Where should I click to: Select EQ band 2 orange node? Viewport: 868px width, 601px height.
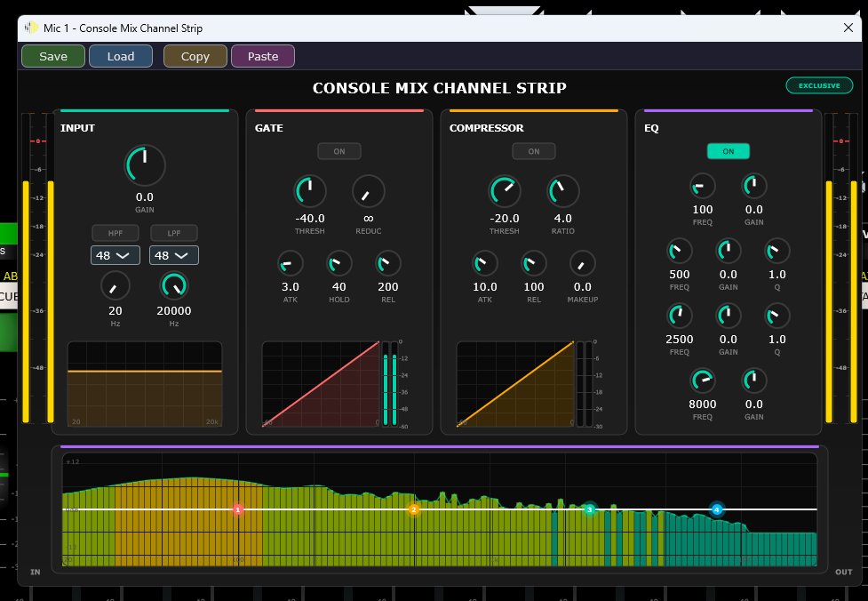(x=413, y=509)
